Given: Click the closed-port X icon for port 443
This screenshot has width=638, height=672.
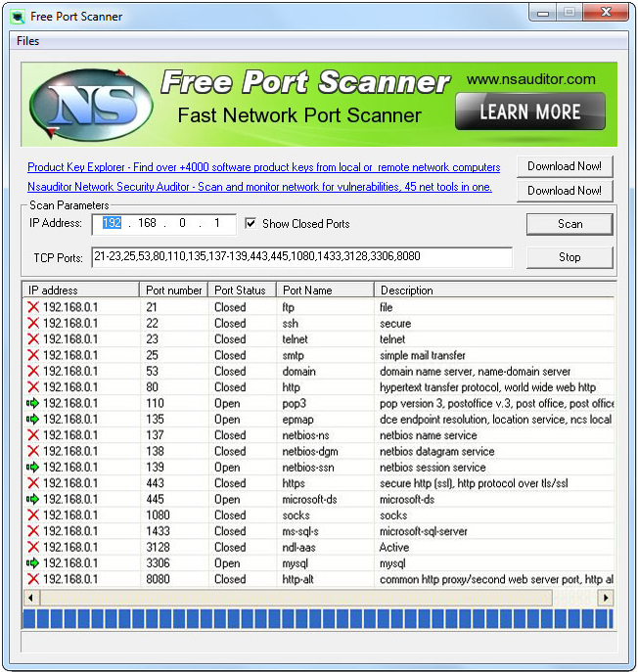Looking at the screenshot, I should tap(33, 483).
